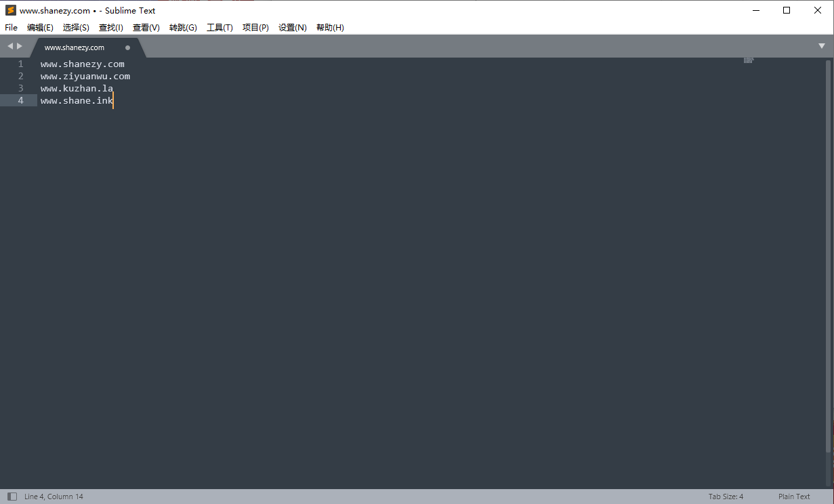Click the Sublime Text logo in the title bar
Image resolution: width=834 pixels, height=504 pixels.
9,10
